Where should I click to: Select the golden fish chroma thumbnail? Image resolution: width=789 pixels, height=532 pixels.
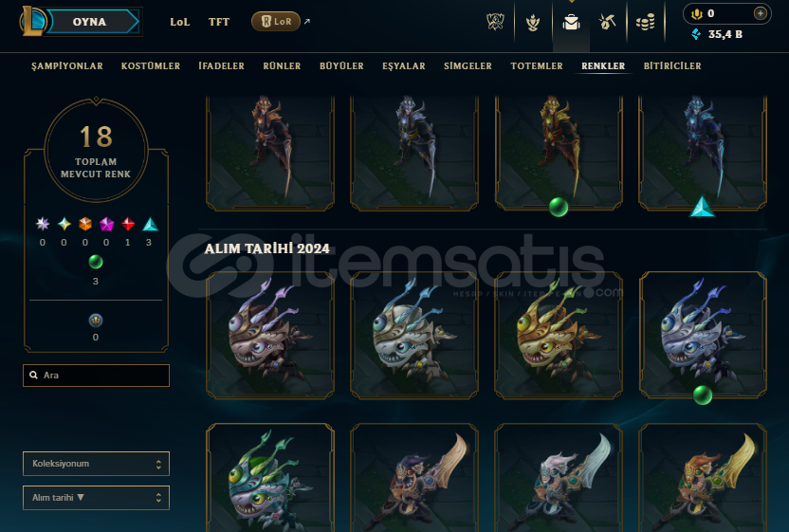[559, 335]
